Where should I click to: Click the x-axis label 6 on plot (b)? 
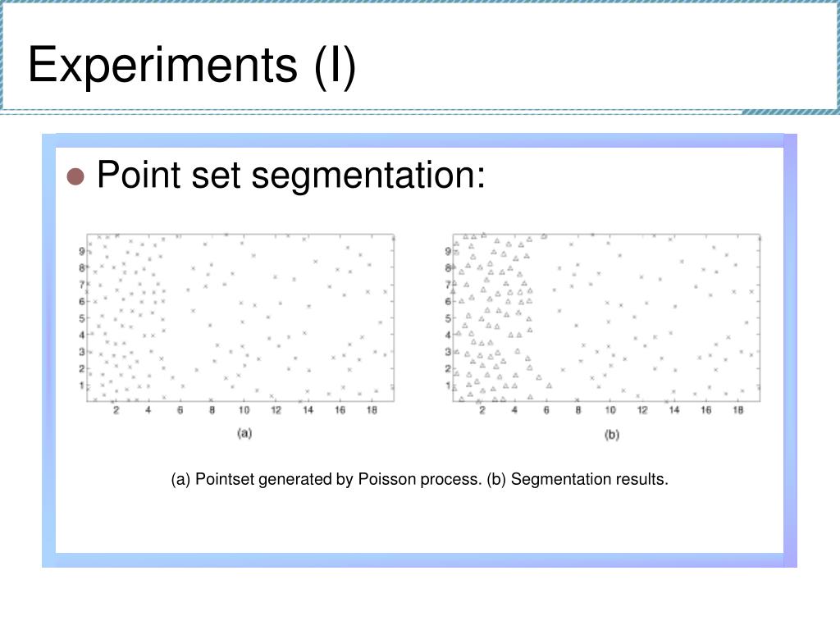coord(546,410)
